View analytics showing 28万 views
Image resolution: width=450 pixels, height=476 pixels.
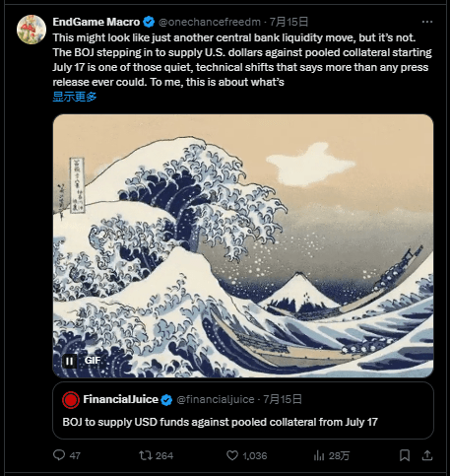coord(332,455)
